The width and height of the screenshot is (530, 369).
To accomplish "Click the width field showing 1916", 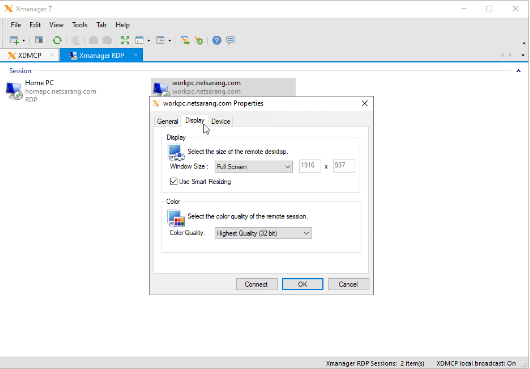I will tap(310, 166).
